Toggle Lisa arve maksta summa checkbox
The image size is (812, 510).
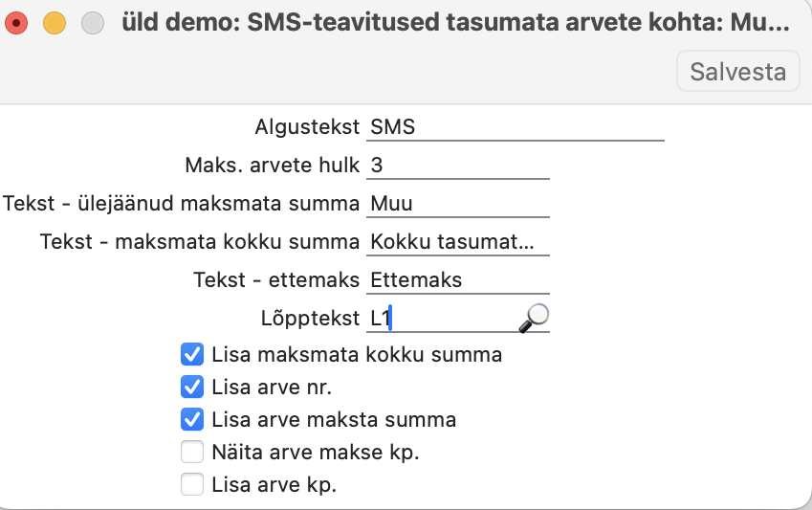click(x=192, y=419)
